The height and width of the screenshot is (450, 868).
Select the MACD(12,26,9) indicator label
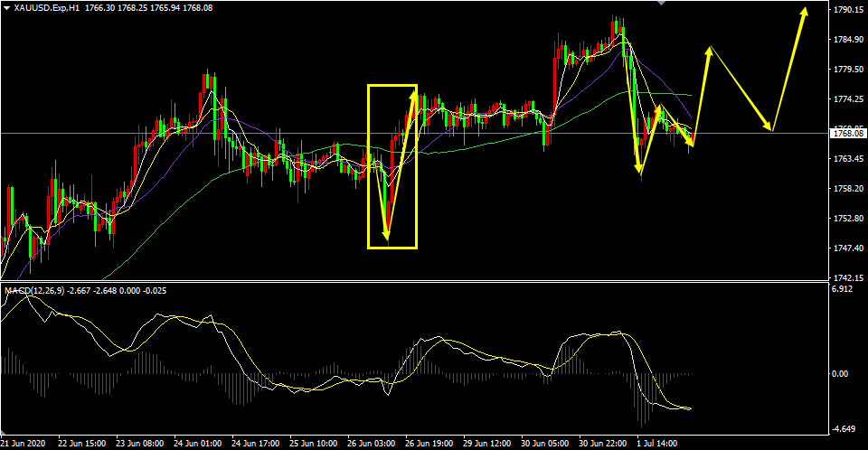click(34, 291)
